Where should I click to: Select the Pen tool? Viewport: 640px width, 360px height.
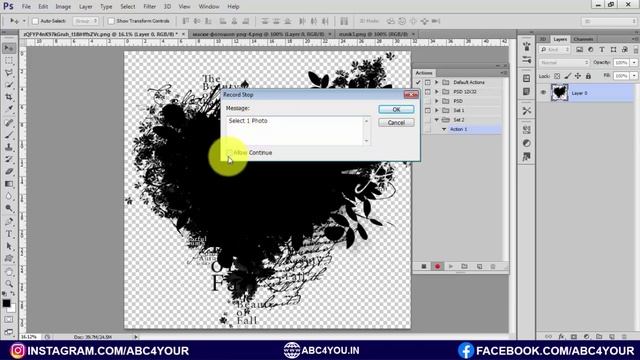click(9, 222)
